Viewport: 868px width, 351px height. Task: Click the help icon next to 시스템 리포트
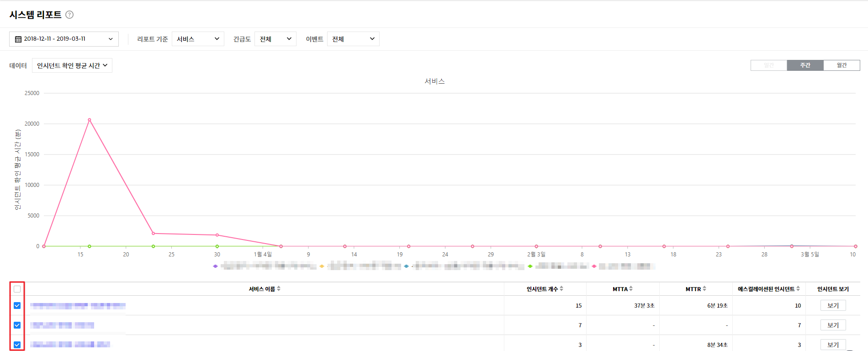(69, 15)
